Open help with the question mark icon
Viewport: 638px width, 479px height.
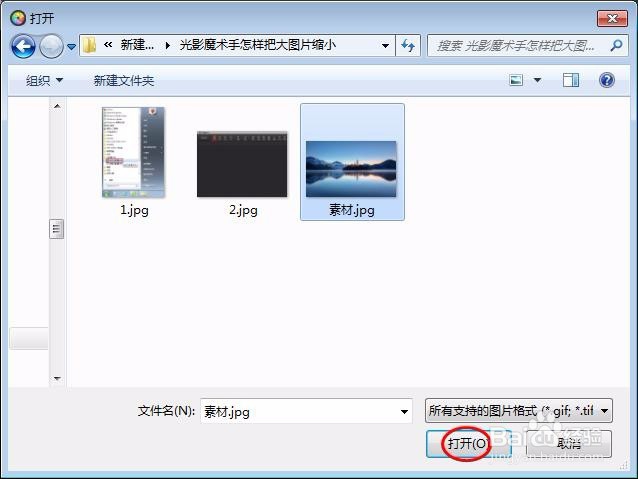coord(607,80)
